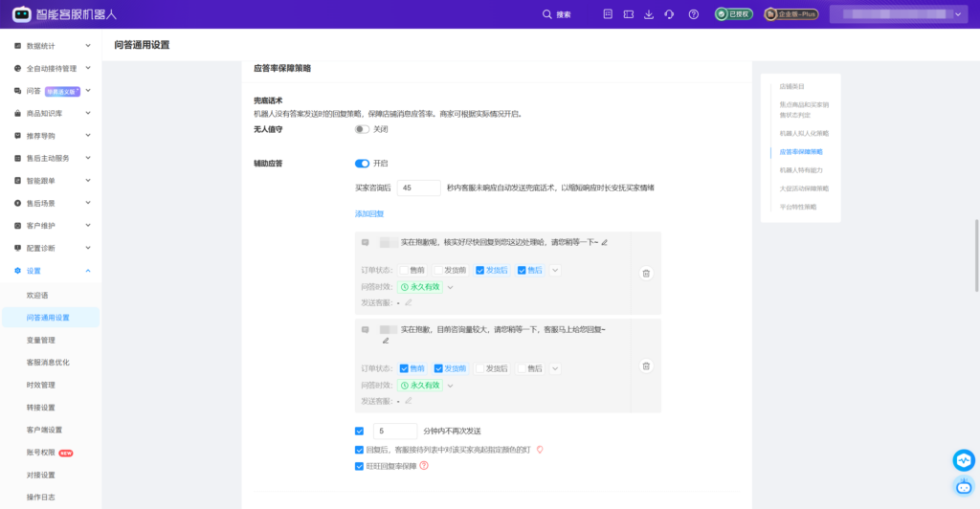980x509 pixels.
Task: Uncheck the 旺旺回复率保障 checkbox
Action: 360,466
